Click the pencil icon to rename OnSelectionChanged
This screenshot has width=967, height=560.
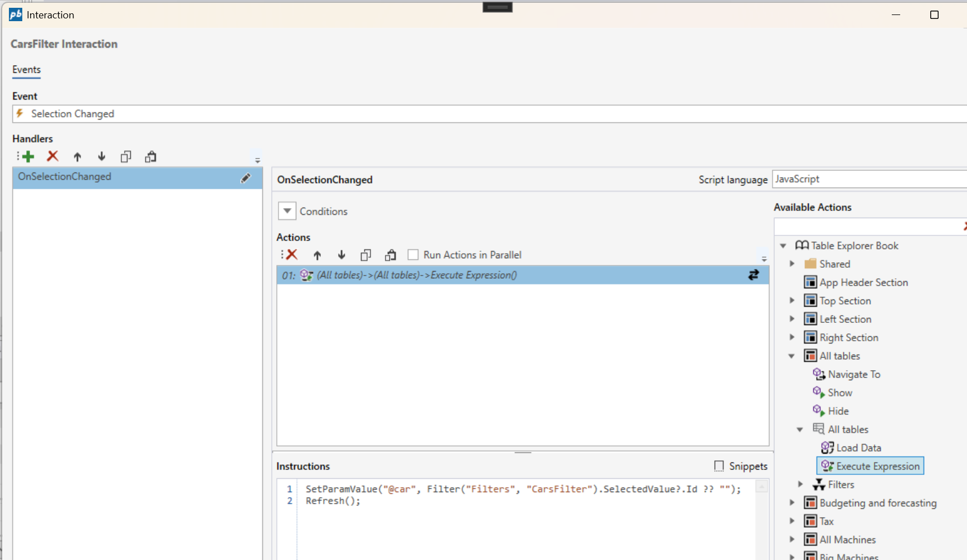pyautogui.click(x=246, y=178)
